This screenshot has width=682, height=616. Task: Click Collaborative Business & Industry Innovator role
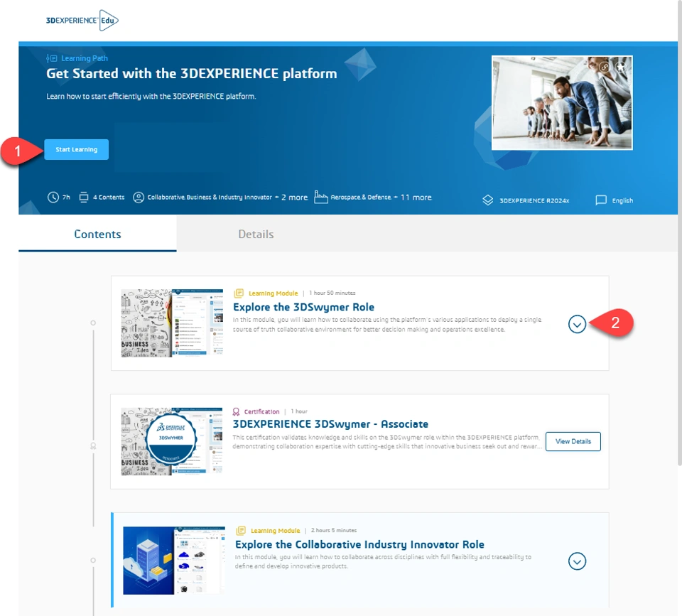[210, 197]
